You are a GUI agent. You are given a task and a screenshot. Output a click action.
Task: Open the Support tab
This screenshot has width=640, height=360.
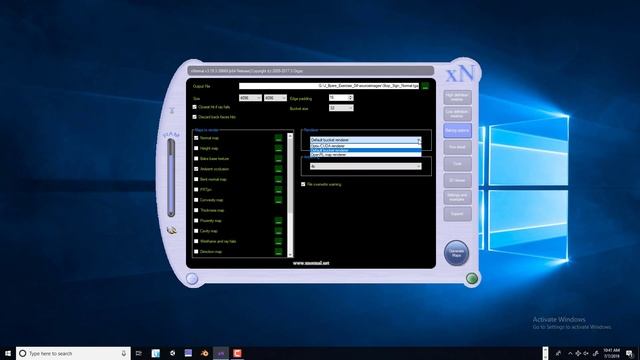pos(457,214)
